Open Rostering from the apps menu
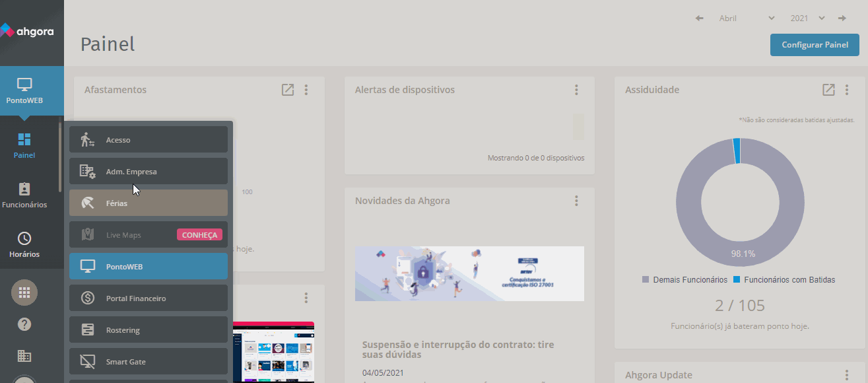Screen dimensions: 868x383 coord(149,330)
